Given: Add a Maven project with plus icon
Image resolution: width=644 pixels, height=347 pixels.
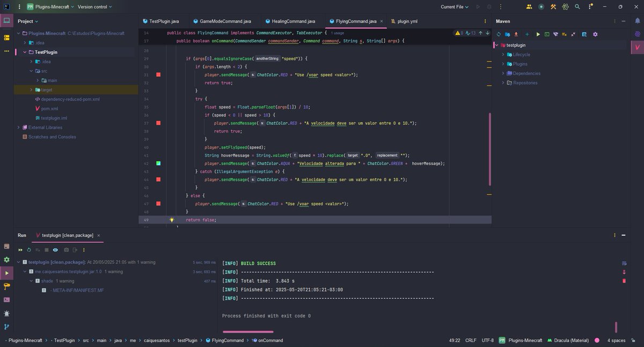Looking at the screenshot, I should tap(527, 34).
